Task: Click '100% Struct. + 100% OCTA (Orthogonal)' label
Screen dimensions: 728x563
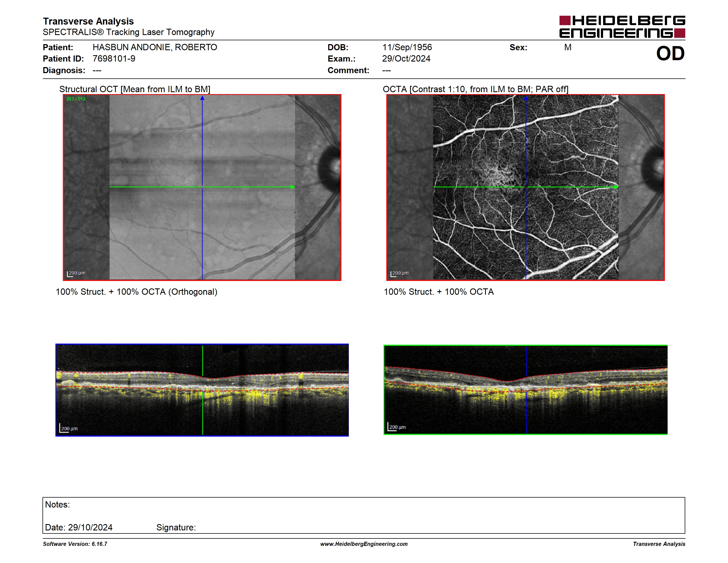Action: point(136,292)
